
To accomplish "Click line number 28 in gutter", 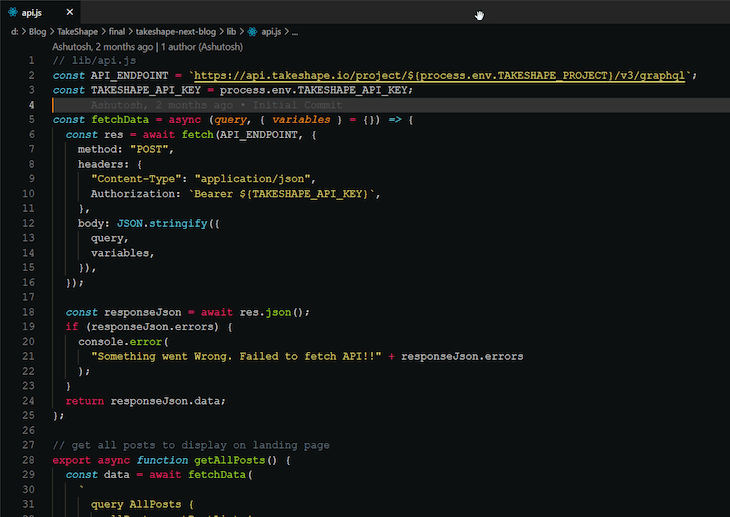I will pos(30,460).
